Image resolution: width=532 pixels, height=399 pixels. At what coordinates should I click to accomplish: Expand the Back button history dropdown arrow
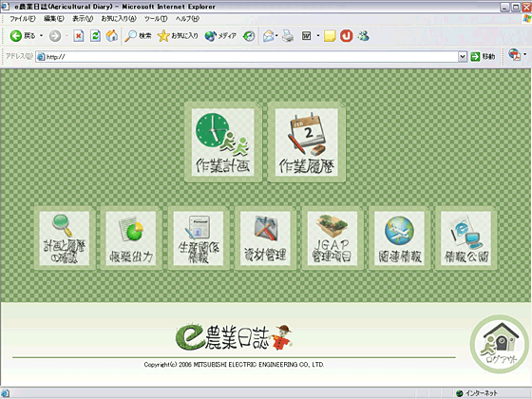pyautogui.click(x=41, y=36)
